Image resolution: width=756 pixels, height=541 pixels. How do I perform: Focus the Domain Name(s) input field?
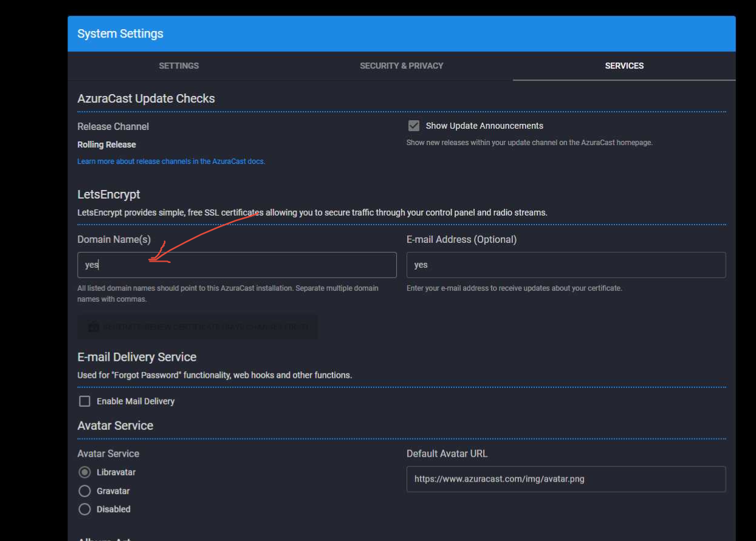click(x=236, y=265)
